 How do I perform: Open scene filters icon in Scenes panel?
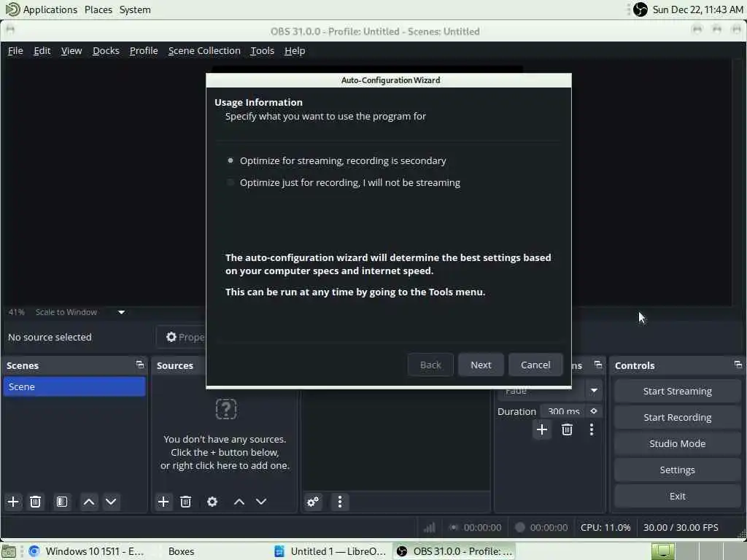pyautogui.click(x=62, y=502)
